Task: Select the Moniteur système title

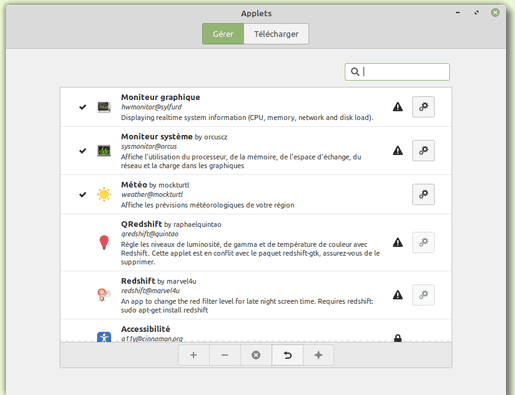Action: [157, 137]
